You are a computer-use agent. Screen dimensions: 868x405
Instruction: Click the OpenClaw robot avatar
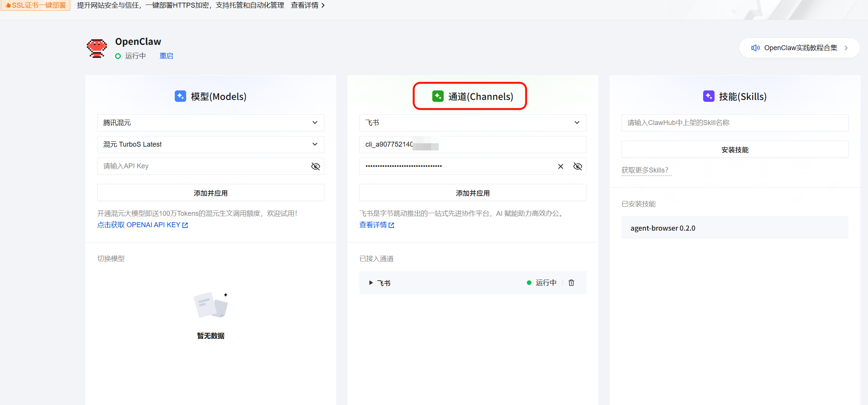click(97, 47)
